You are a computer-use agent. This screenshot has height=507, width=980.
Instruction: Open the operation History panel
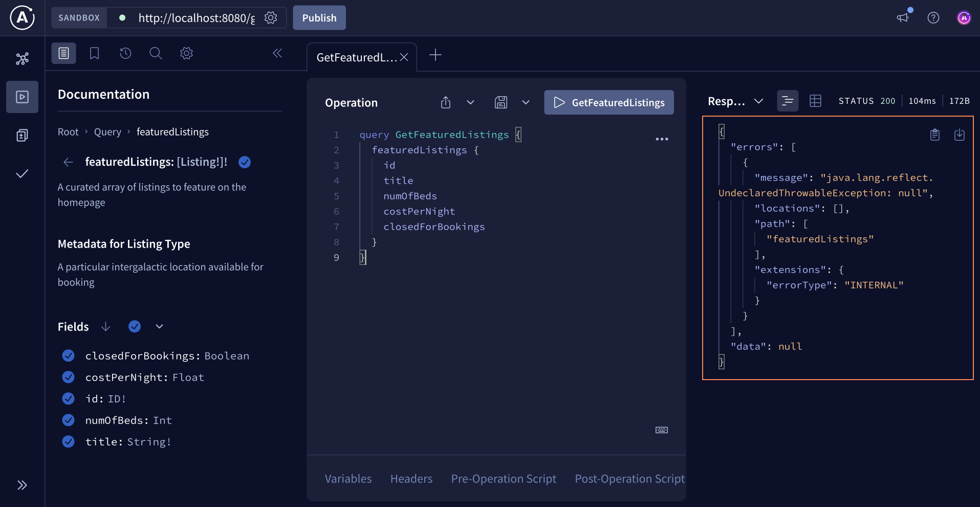pyautogui.click(x=125, y=53)
